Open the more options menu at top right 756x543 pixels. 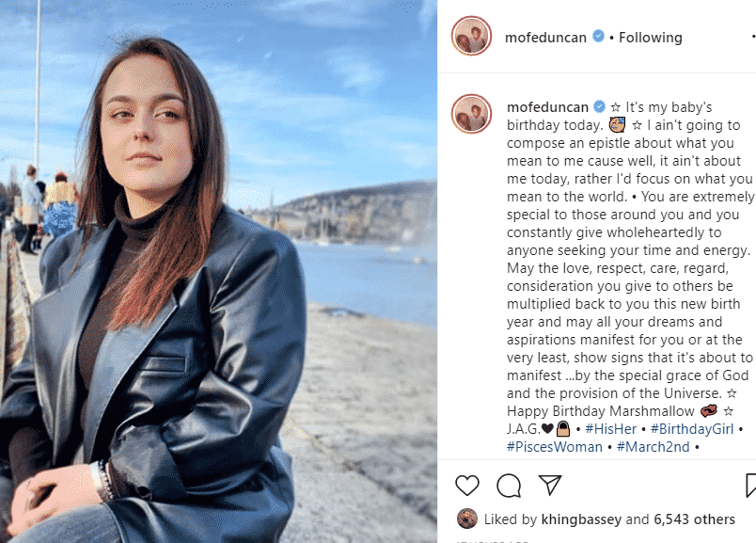coord(753,37)
